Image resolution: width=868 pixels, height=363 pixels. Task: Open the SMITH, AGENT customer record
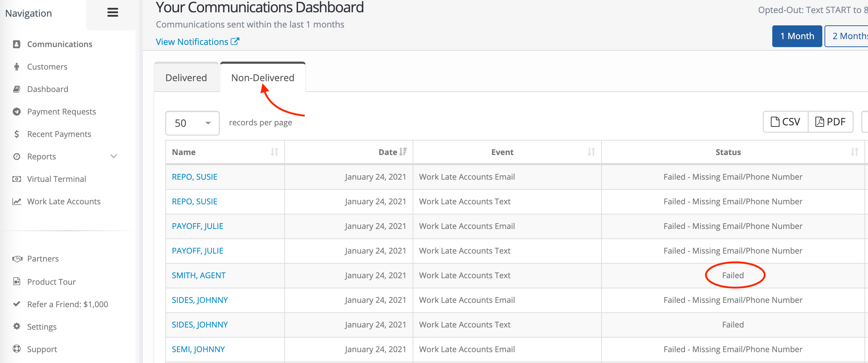pos(199,275)
